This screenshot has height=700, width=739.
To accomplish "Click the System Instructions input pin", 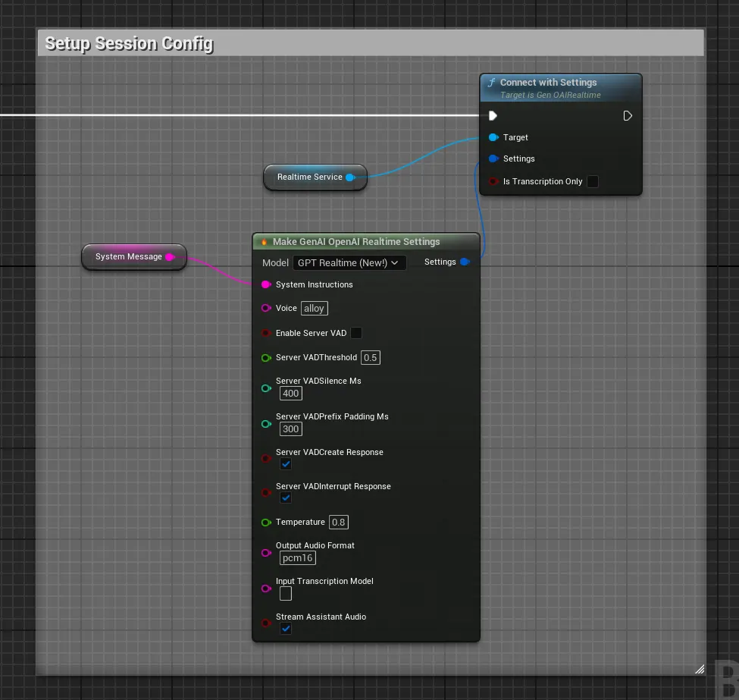I will [266, 284].
